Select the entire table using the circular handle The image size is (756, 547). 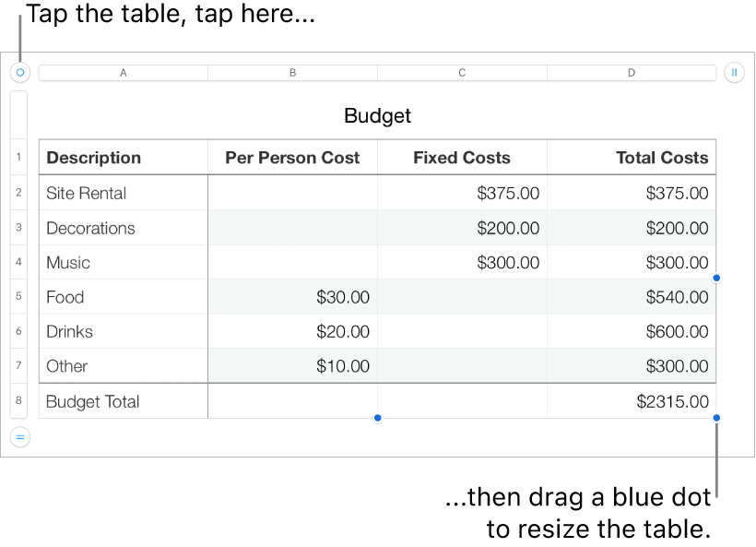19,72
